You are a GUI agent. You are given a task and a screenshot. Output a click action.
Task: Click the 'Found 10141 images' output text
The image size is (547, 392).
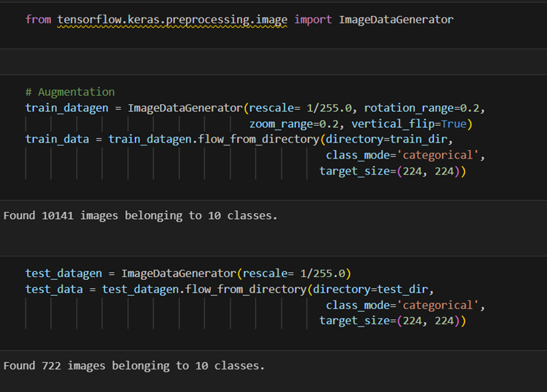140,215
